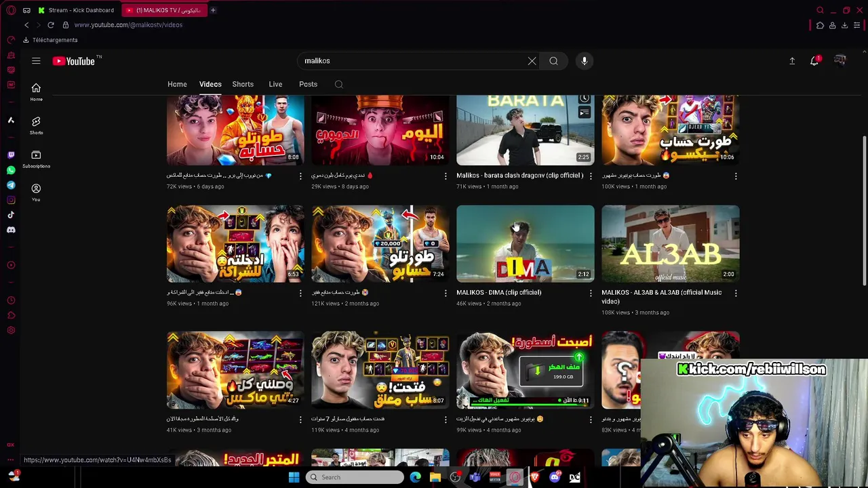868x488 pixels.
Task: Open TikTok in Opera sidebar
Action: (x=11, y=215)
